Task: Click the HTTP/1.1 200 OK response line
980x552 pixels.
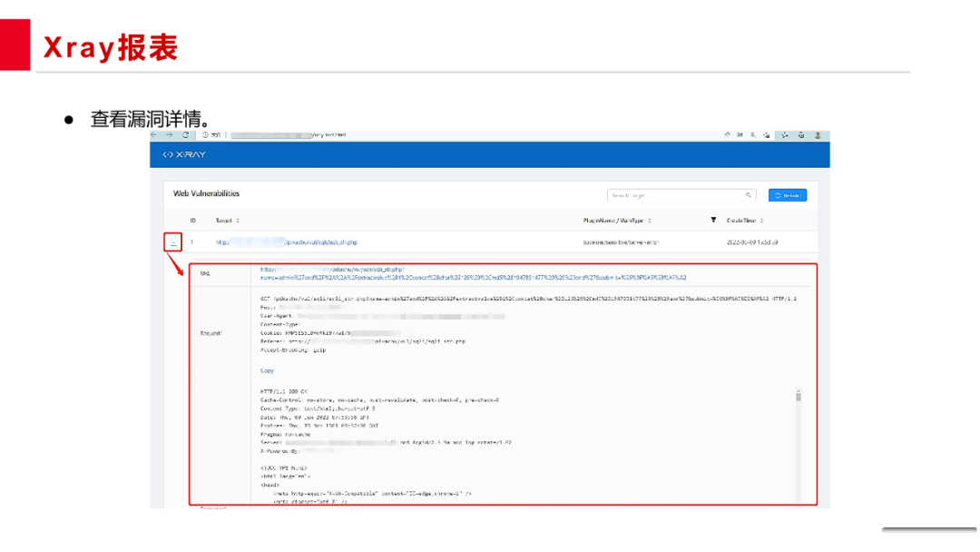Action: (284, 392)
